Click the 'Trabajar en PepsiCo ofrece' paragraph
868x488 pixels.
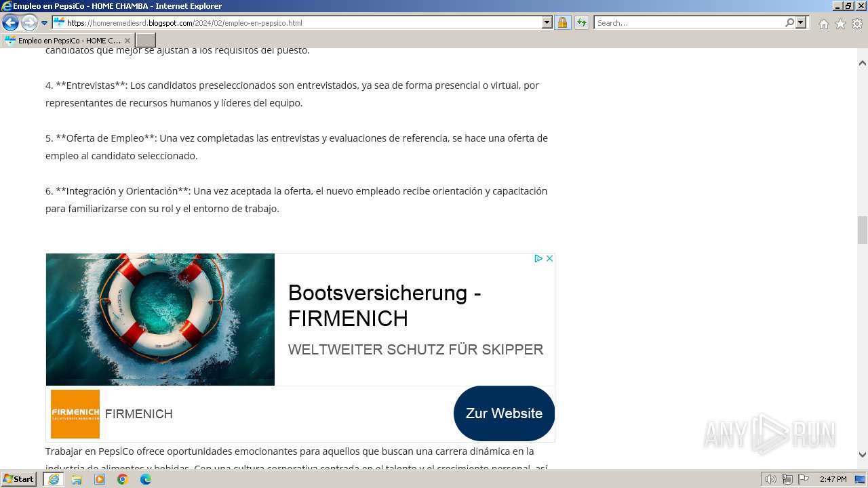tap(296, 458)
